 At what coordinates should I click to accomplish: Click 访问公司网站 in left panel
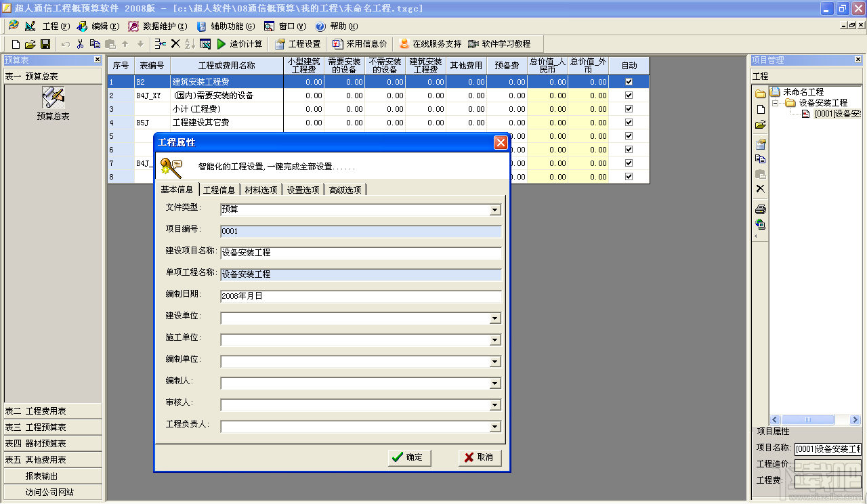(x=53, y=492)
